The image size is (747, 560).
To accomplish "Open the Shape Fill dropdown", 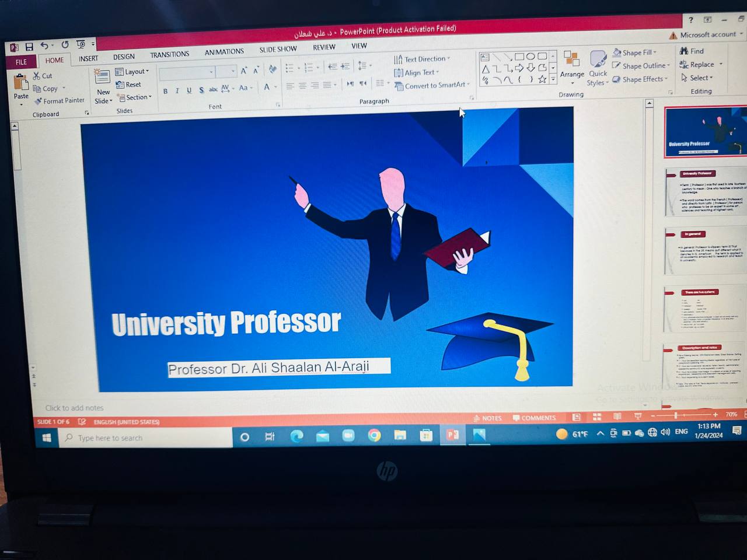I will (x=635, y=52).
